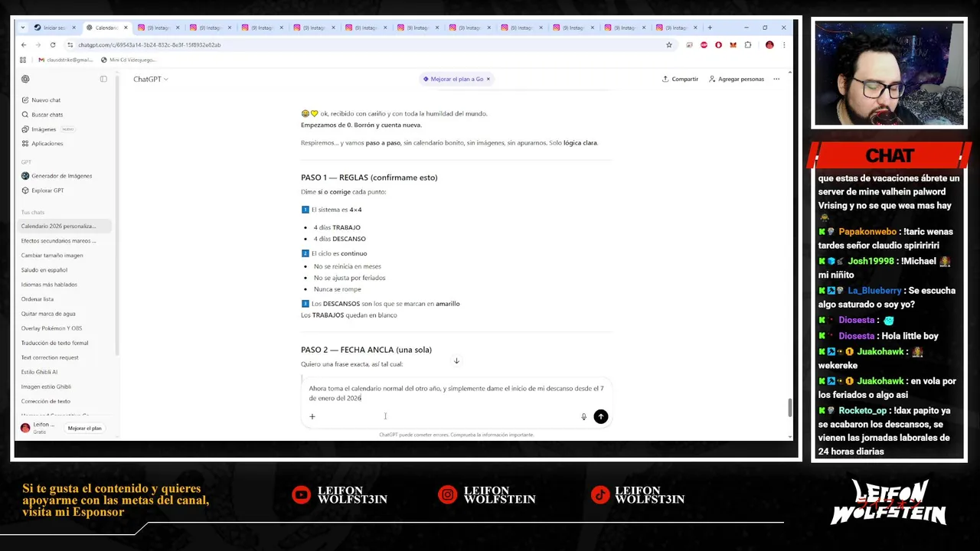Open the Chrome three-dot menu
The height and width of the screenshot is (551, 980).
pyautogui.click(x=784, y=45)
